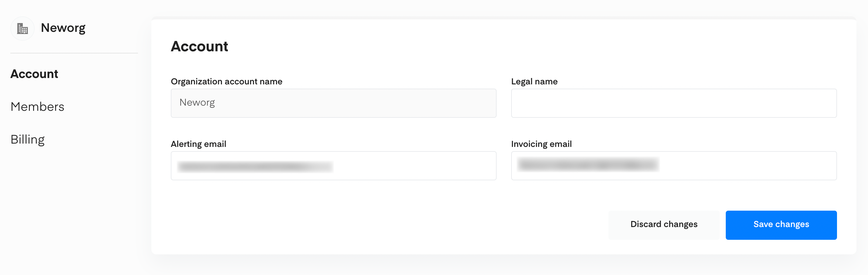
Task: Click the blurred alerting email address text
Action: (x=255, y=166)
